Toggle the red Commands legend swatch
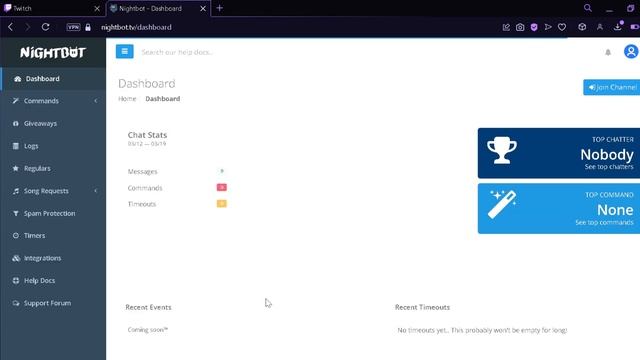640x360 pixels. point(222,187)
